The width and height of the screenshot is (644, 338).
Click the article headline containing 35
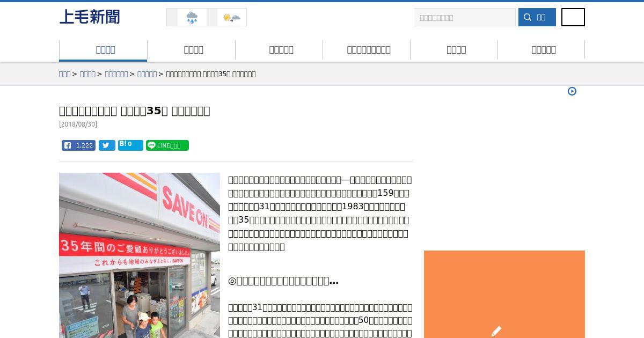coord(134,111)
